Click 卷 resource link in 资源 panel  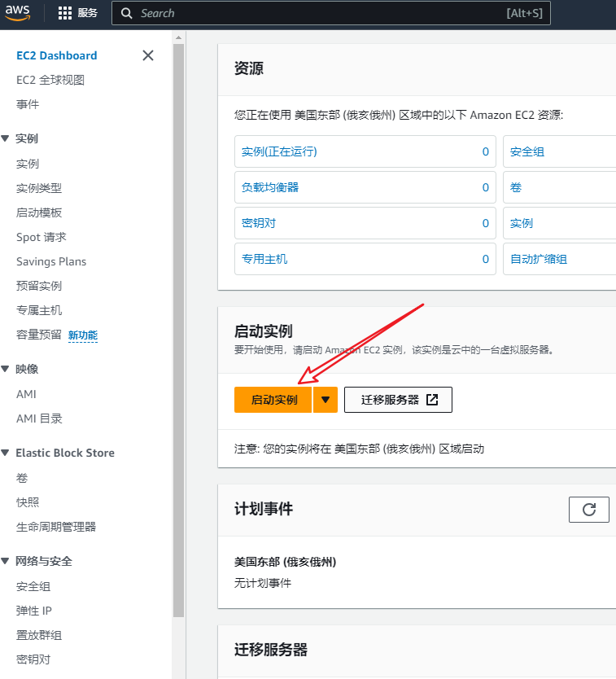click(x=516, y=187)
